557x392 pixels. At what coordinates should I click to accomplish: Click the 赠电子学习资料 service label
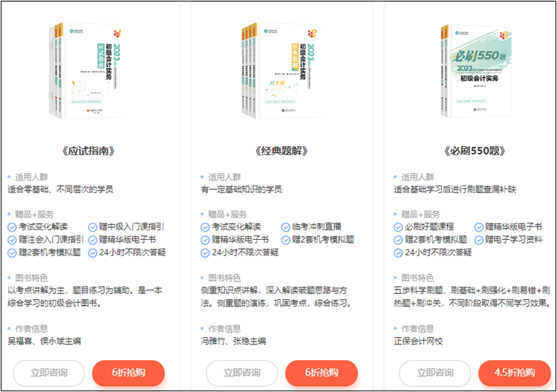(x=514, y=239)
